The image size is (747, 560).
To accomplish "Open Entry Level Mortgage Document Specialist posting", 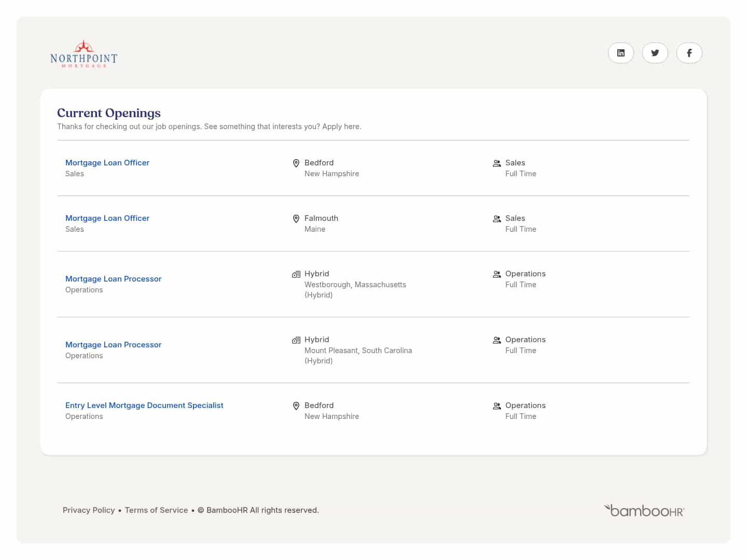I will (144, 405).
